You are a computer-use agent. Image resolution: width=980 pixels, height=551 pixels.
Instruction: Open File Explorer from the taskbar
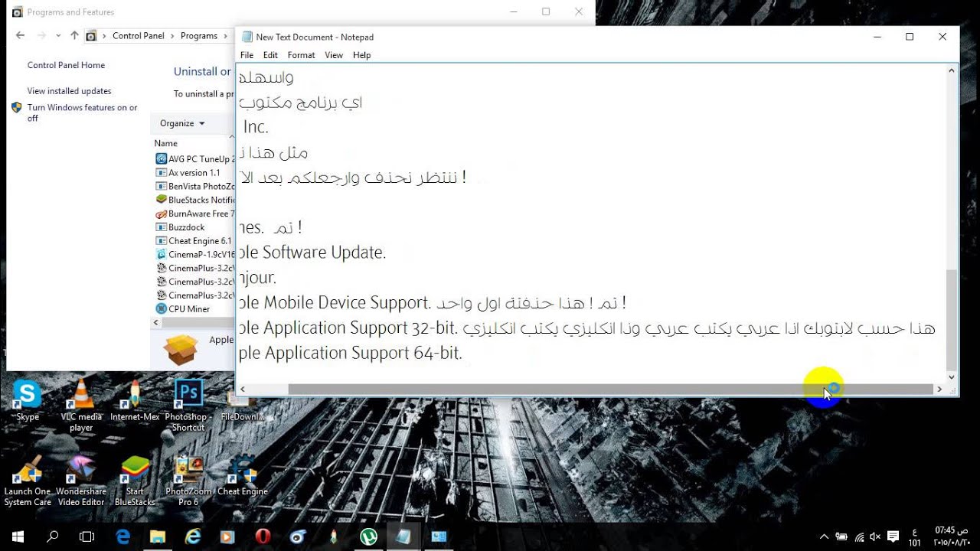pyautogui.click(x=158, y=537)
